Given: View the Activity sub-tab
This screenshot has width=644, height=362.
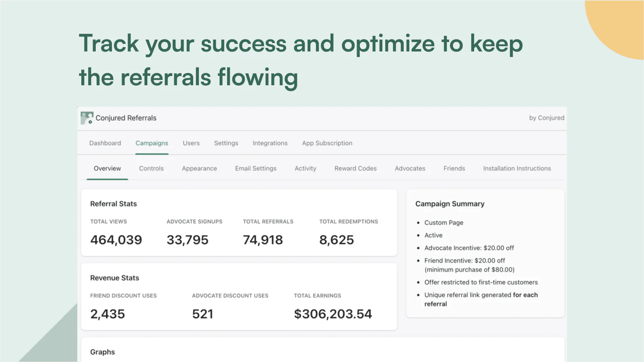Looking at the screenshot, I should [305, 169].
